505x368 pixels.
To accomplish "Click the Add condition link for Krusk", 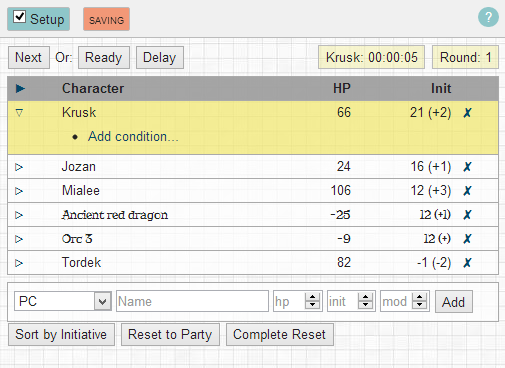I will pyautogui.click(x=133, y=137).
